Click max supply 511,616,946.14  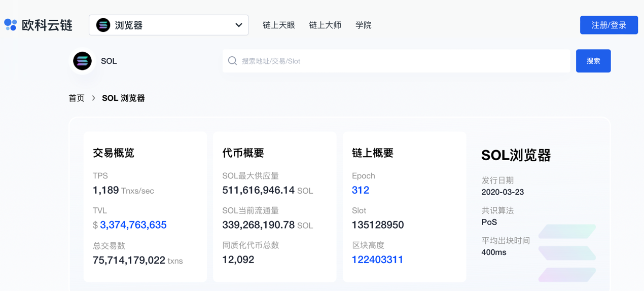(259, 190)
